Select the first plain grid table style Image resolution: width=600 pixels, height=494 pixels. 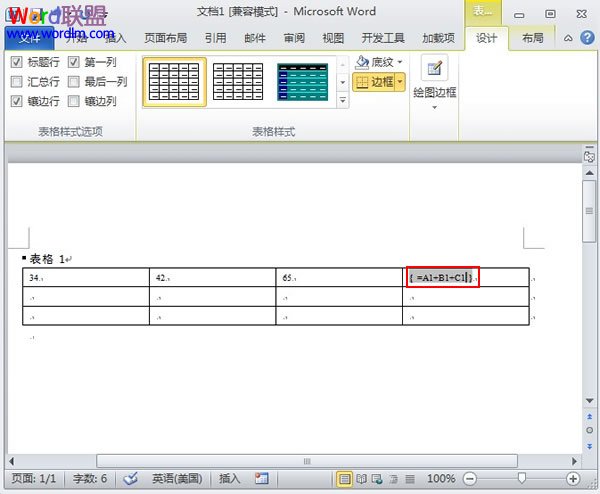(x=174, y=82)
